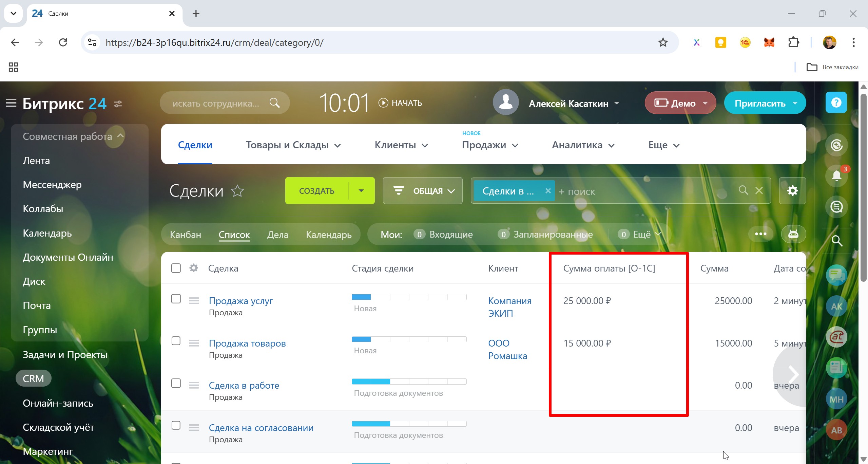868x464 pixels.
Task: Click the grid column settings gear icon
Action: click(194, 268)
